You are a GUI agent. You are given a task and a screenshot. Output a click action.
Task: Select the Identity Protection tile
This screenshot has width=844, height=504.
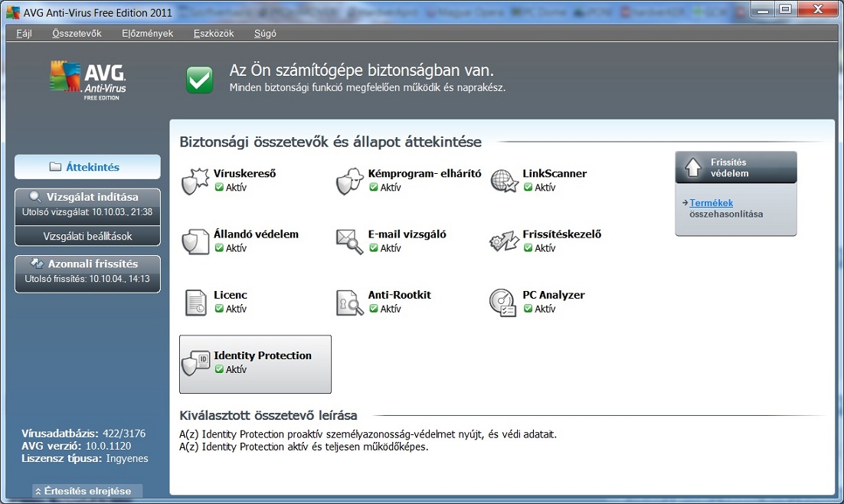[x=255, y=363]
